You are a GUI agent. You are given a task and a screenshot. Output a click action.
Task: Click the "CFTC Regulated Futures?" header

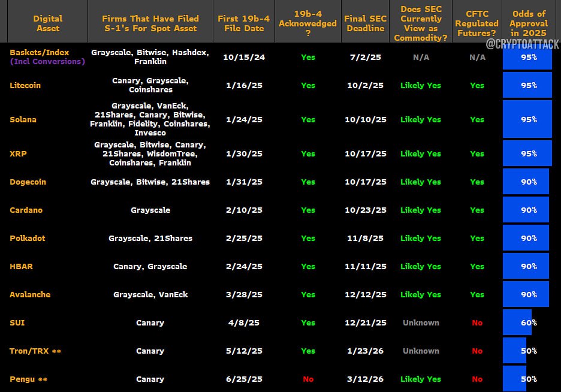pyautogui.click(x=477, y=23)
